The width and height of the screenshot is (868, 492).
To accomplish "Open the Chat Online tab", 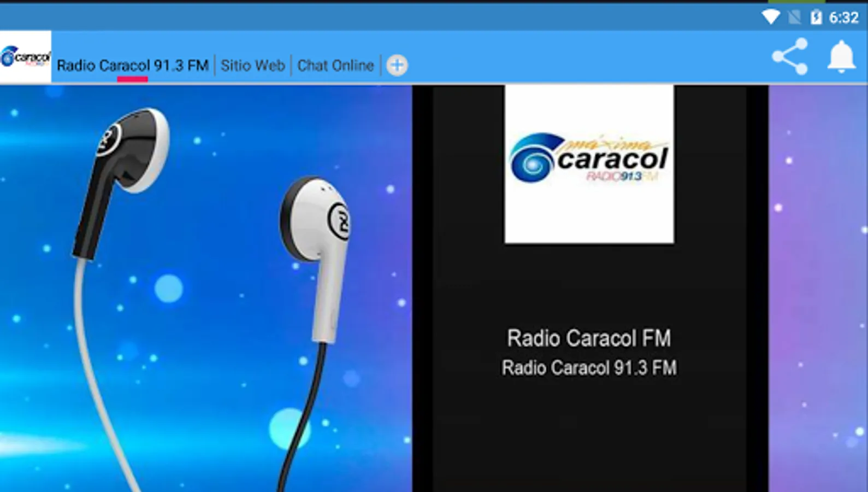I will [x=335, y=66].
